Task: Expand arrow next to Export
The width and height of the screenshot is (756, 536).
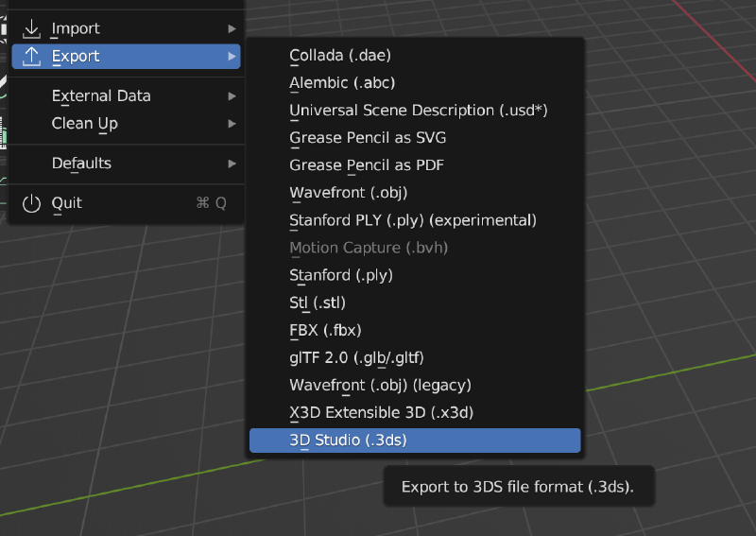Action: point(232,57)
